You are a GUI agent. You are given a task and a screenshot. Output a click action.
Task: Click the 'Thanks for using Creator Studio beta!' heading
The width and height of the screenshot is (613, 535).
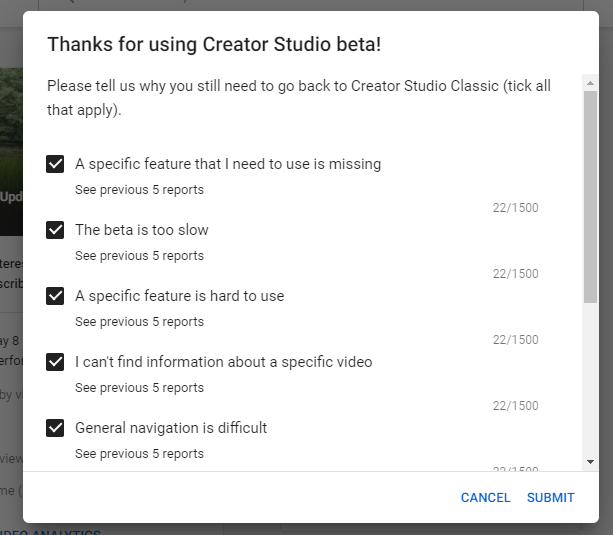tap(214, 44)
